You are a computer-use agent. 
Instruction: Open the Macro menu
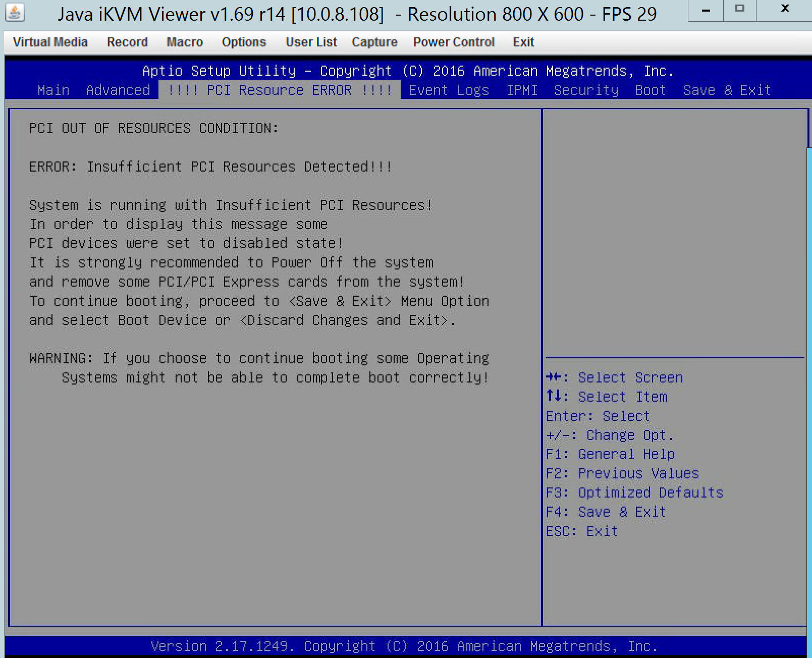185,42
